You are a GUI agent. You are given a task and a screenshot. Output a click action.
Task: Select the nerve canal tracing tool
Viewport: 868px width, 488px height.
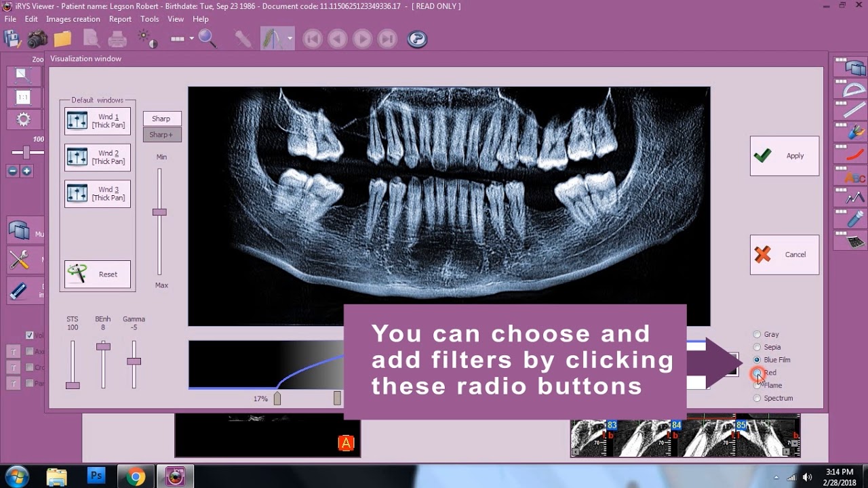click(273, 39)
